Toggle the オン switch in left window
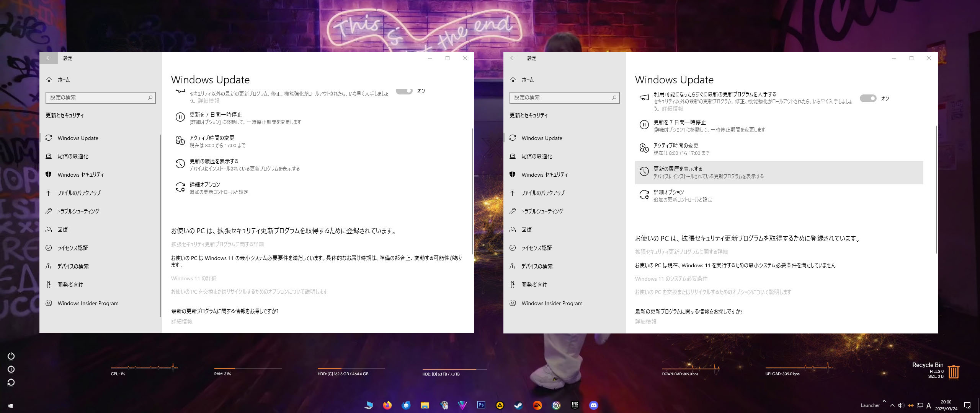 (x=404, y=91)
